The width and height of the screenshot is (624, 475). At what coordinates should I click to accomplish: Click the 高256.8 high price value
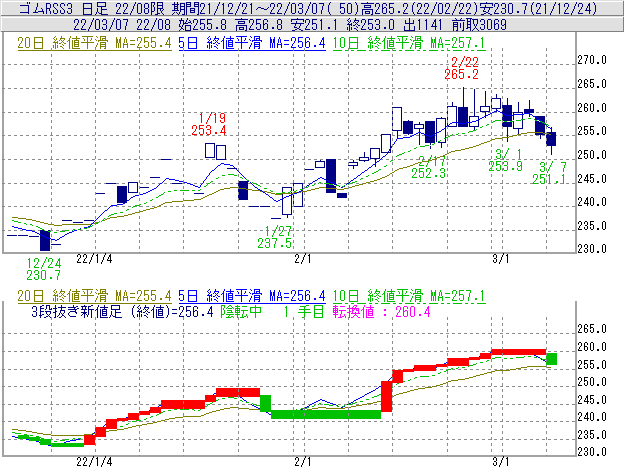click(259, 25)
